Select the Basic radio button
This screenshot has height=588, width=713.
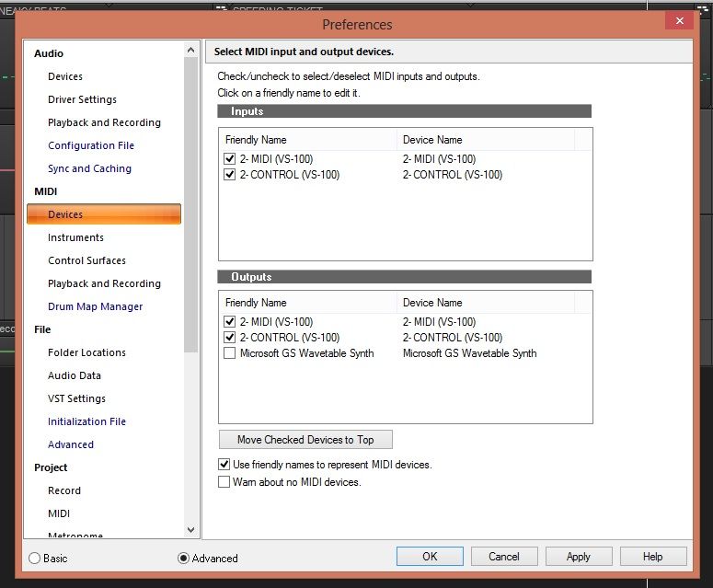pyautogui.click(x=36, y=558)
